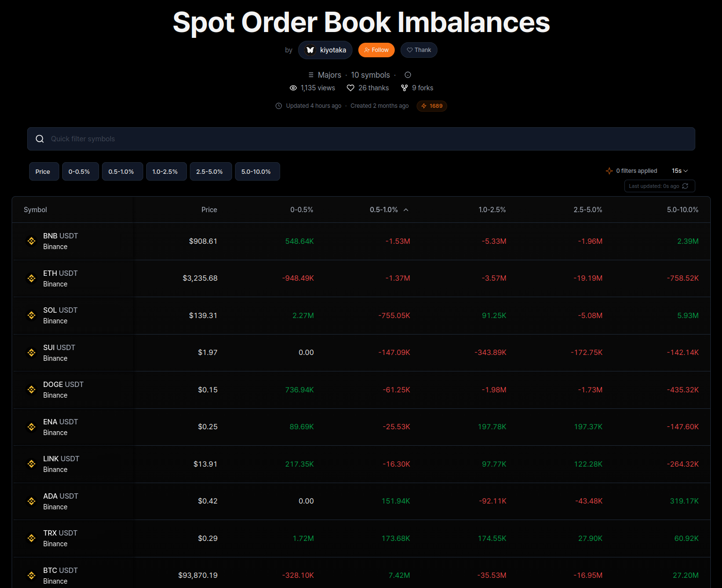Toggle the Price column chip
722x588 pixels.
tap(44, 171)
